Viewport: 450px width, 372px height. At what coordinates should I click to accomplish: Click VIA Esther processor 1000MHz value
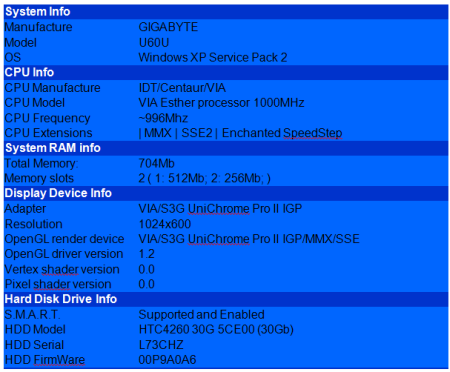pos(221,103)
